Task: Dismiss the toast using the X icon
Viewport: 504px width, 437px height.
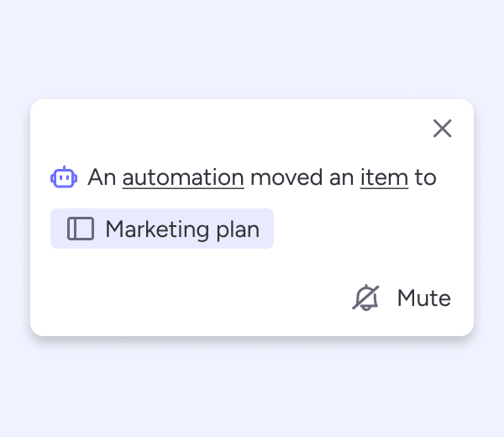Action: click(x=443, y=129)
